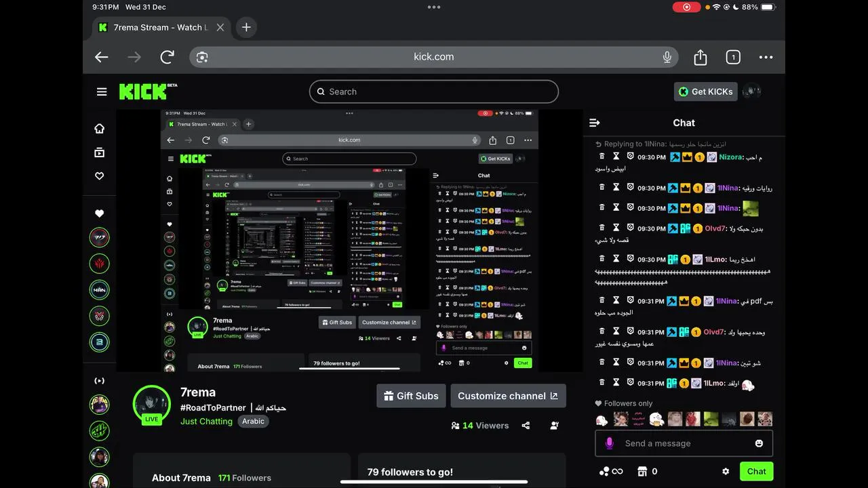Timeout 1ILmo on the 09:30 PM message

pyautogui.click(x=616, y=259)
